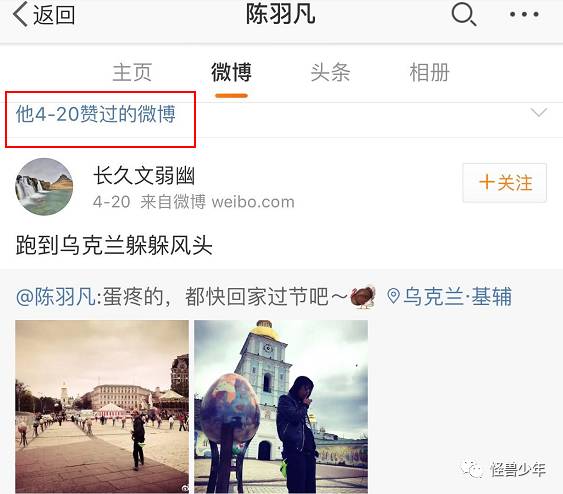Open the @陈羽凡 mention link

[x=56, y=297]
